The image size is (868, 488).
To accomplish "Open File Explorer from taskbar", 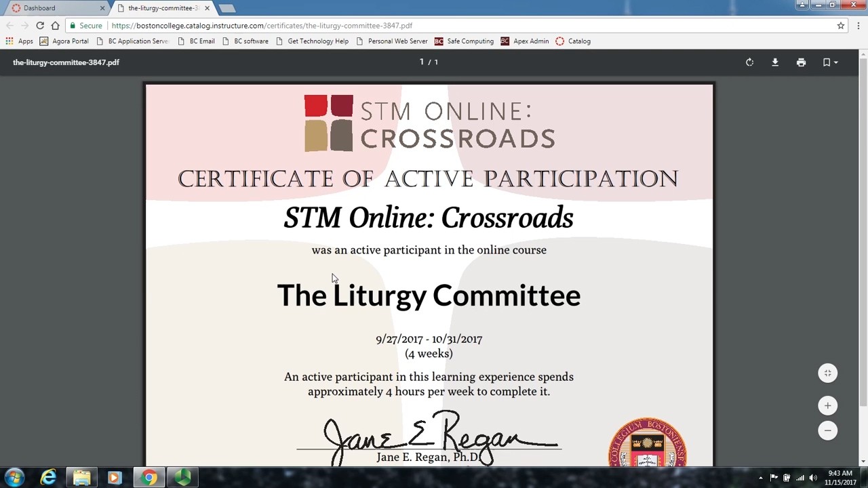I will coord(81,477).
